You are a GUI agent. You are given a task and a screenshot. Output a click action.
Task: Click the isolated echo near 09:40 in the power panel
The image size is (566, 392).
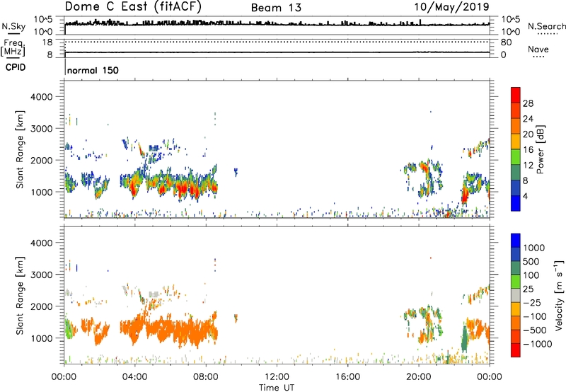pyautogui.click(x=236, y=172)
